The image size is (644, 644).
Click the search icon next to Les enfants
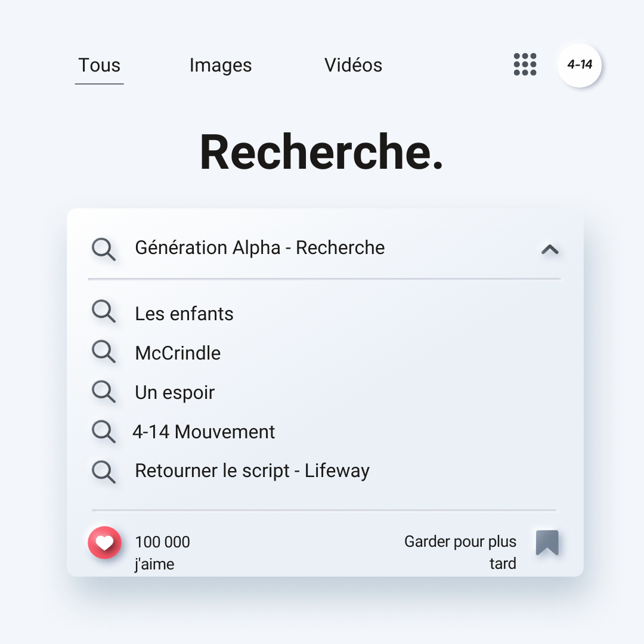pos(103,312)
